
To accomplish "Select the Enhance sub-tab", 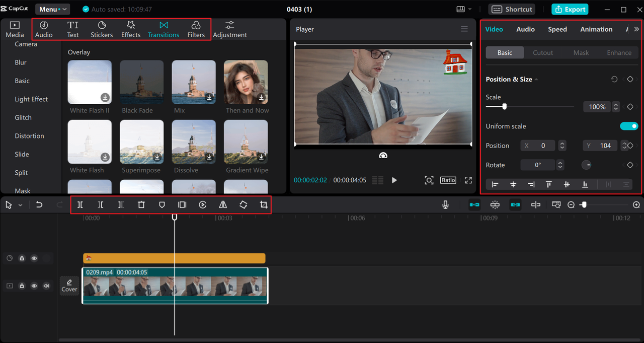I will pyautogui.click(x=619, y=52).
